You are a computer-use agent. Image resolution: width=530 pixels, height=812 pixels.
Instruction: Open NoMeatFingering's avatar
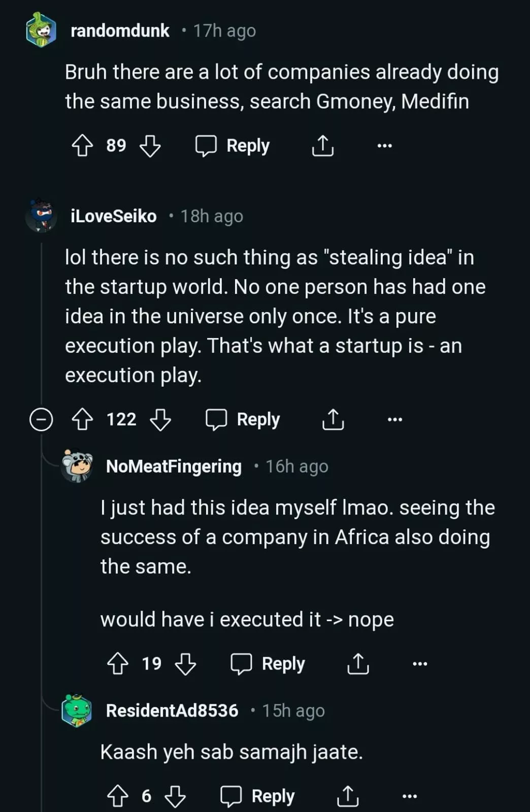click(77, 466)
